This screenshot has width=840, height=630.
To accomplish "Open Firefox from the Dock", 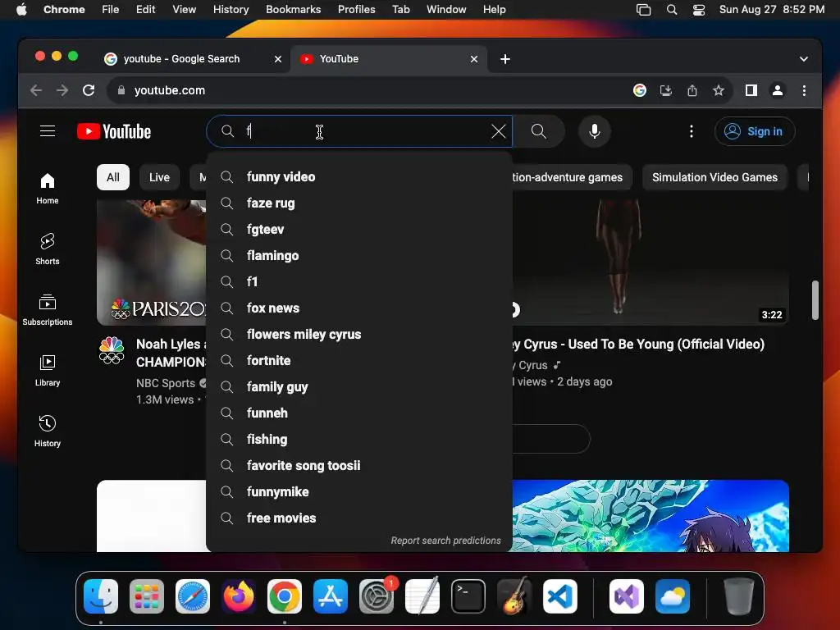I will coord(239,596).
